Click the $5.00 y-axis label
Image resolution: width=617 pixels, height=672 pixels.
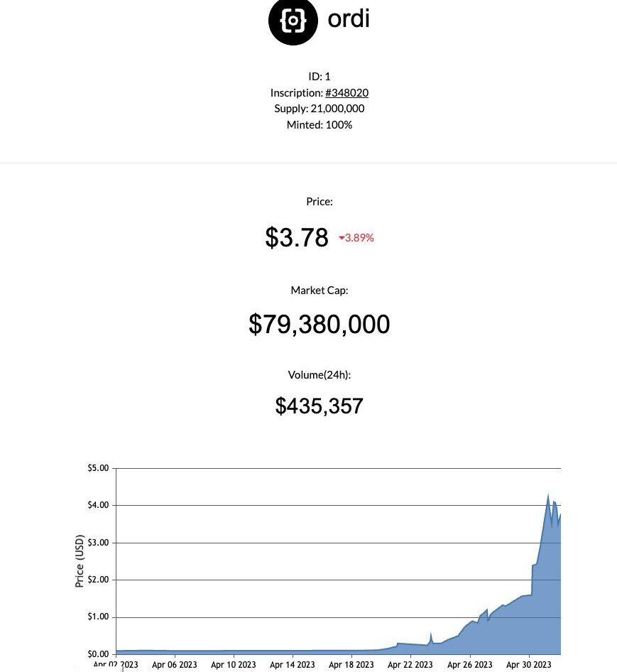tap(98, 468)
